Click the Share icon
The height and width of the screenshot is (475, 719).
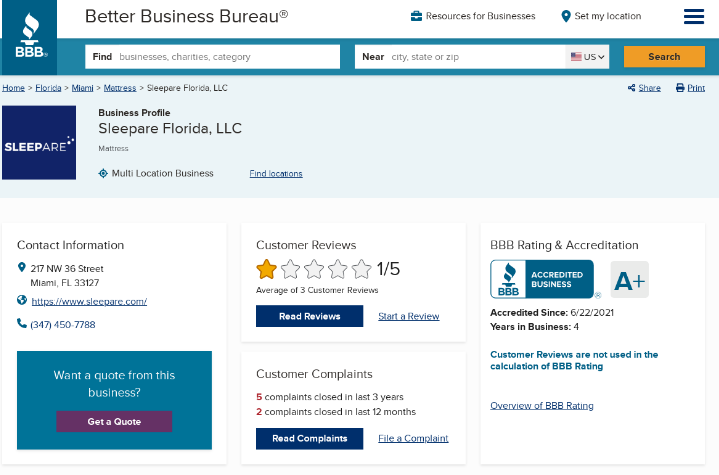[631, 88]
